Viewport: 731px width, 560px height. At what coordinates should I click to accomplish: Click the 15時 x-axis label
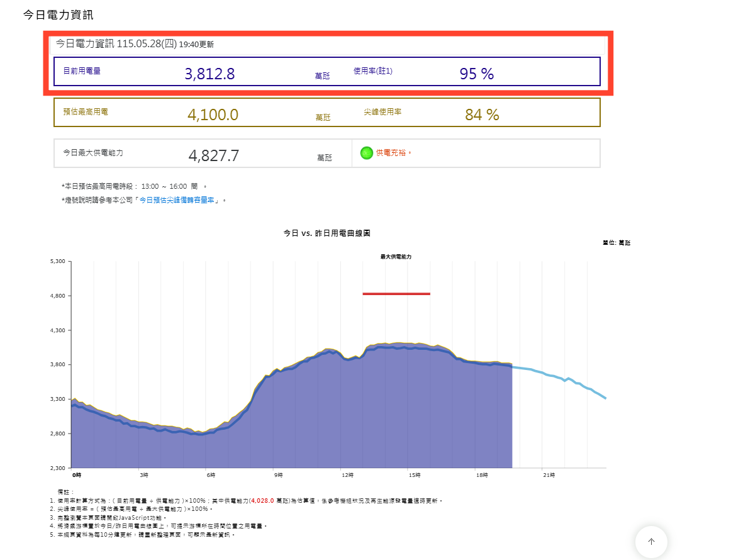tap(415, 475)
